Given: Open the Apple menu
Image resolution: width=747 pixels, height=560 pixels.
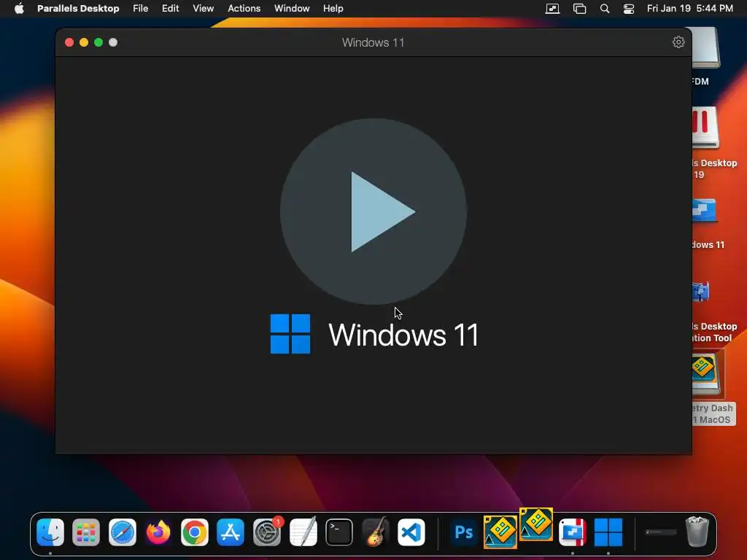Looking at the screenshot, I should click(x=19, y=9).
